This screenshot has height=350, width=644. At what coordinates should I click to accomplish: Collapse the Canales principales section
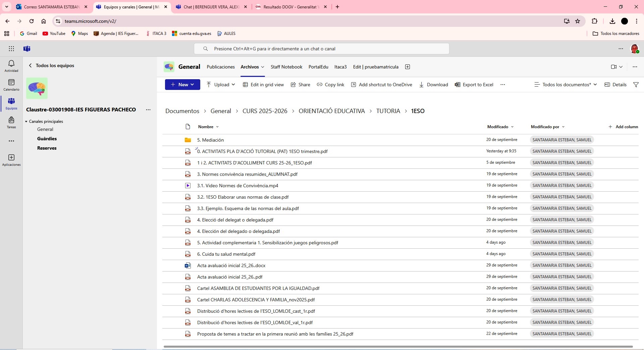click(26, 121)
